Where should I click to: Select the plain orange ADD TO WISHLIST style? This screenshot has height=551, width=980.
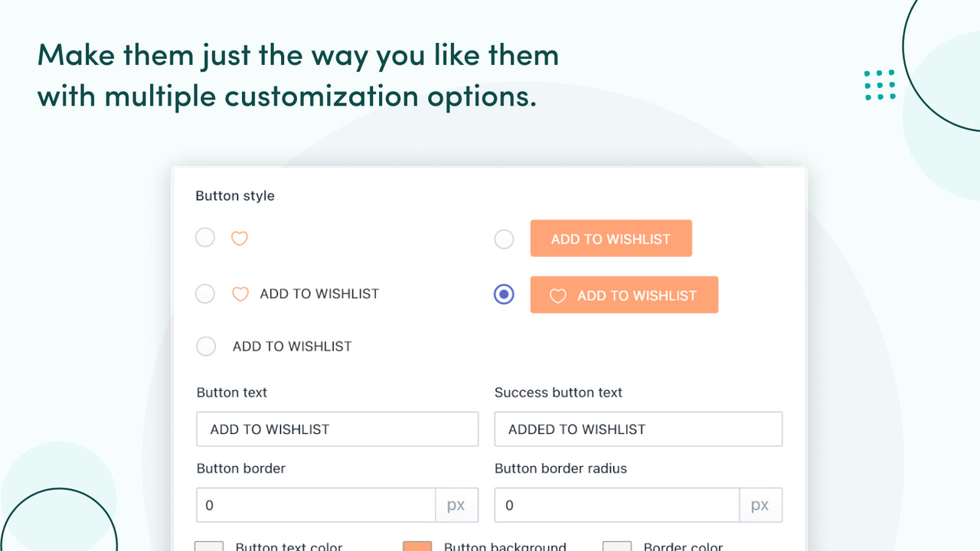[504, 239]
